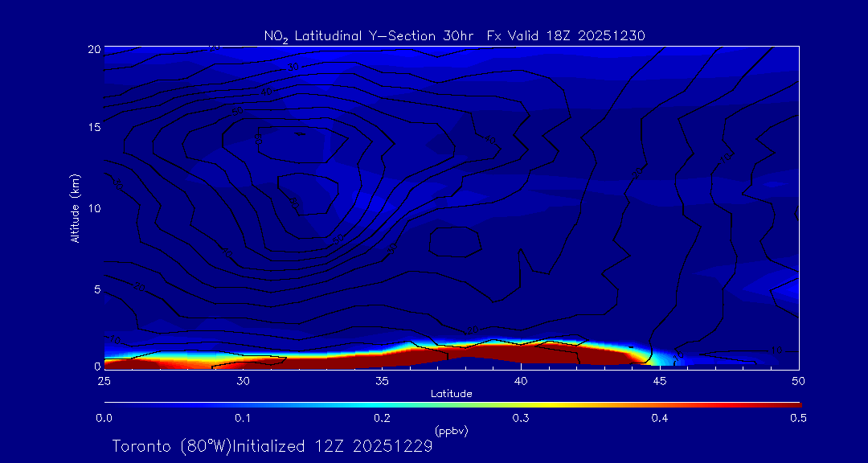The width and height of the screenshot is (868, 463).
Task: Click the latitude tick label 40
Action: [x=521, y=381]
